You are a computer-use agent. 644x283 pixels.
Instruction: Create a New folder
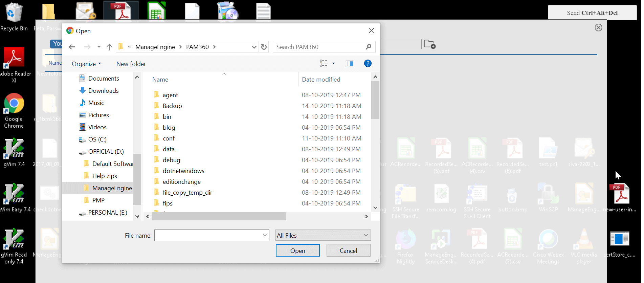point(131,64)
